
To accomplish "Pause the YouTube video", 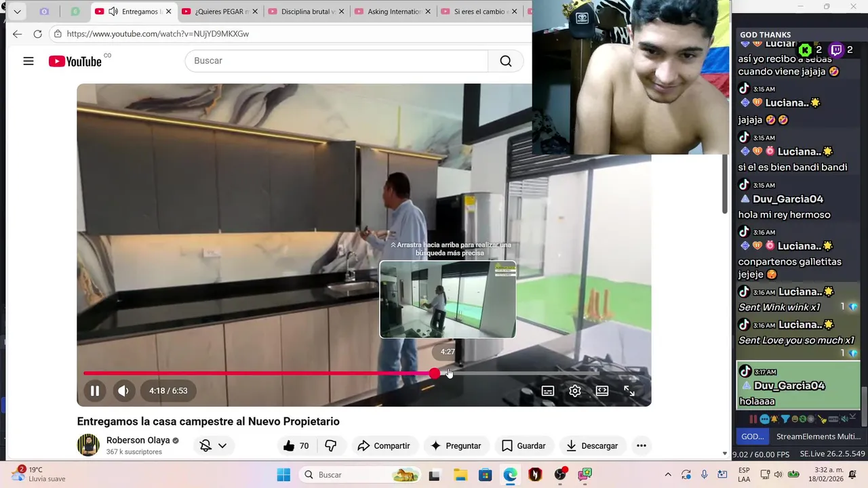I will 95,390.
